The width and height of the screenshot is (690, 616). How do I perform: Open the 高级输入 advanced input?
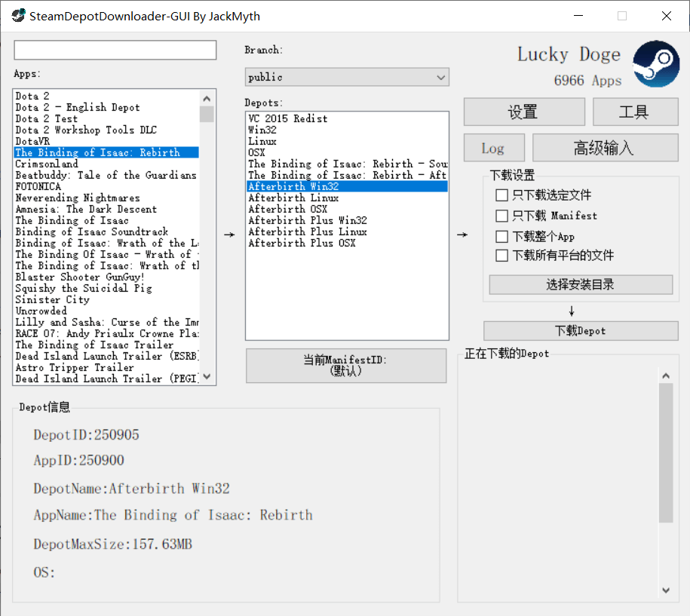tap(603, 148)
